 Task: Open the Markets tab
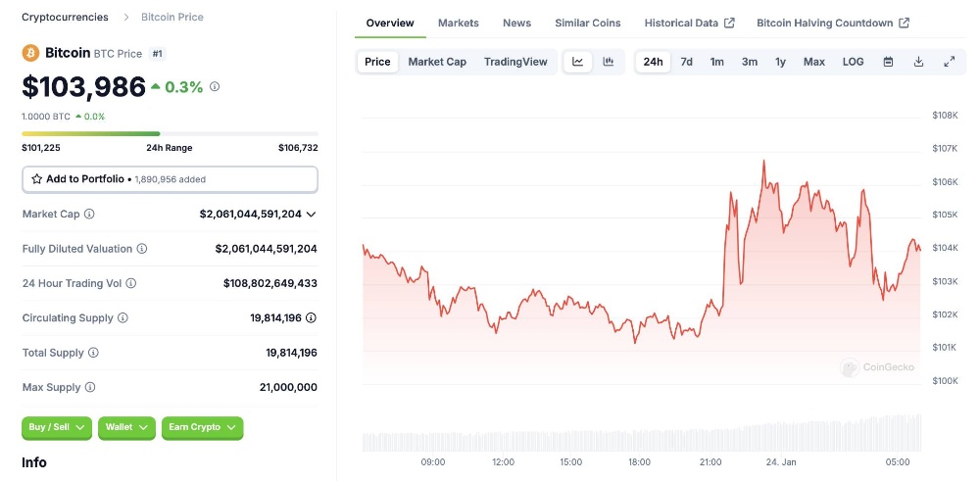click(459, 23)
